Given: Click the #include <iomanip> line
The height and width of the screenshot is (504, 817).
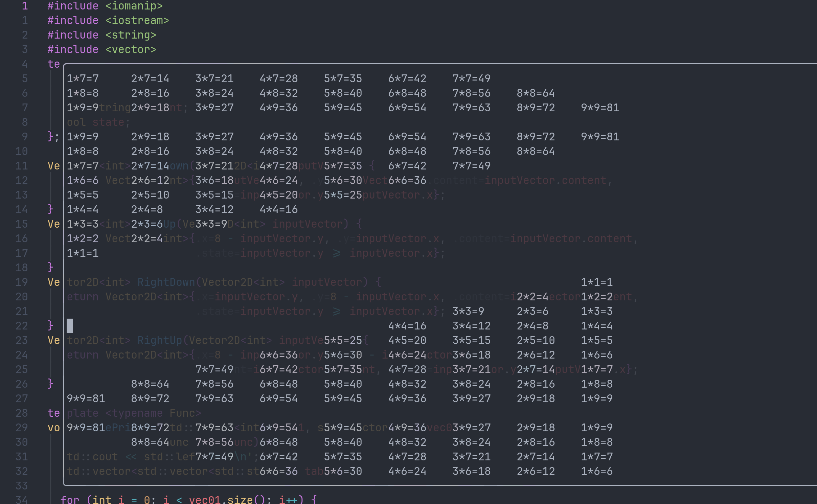Looking at the screenshot, I should tap(105, 6).
